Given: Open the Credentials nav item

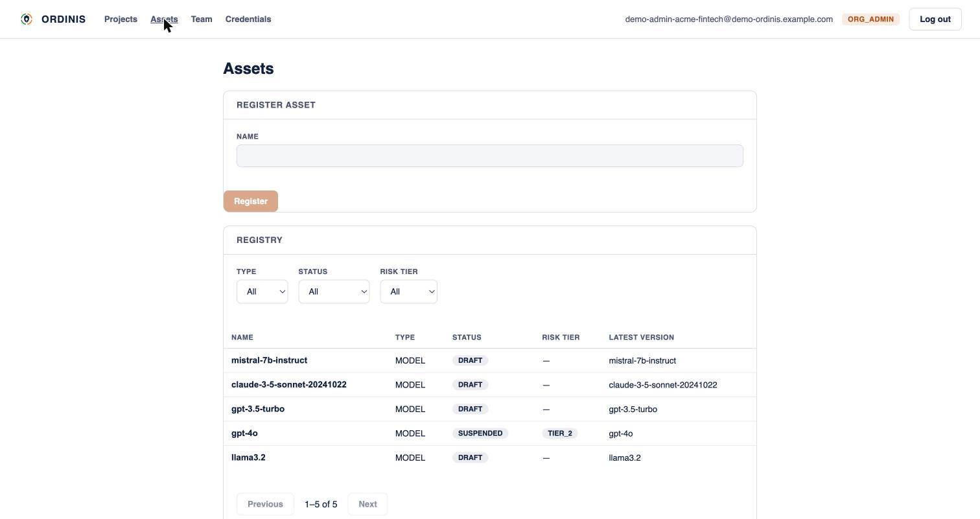Looking at the screenshot, I should [x=248, y=19].
